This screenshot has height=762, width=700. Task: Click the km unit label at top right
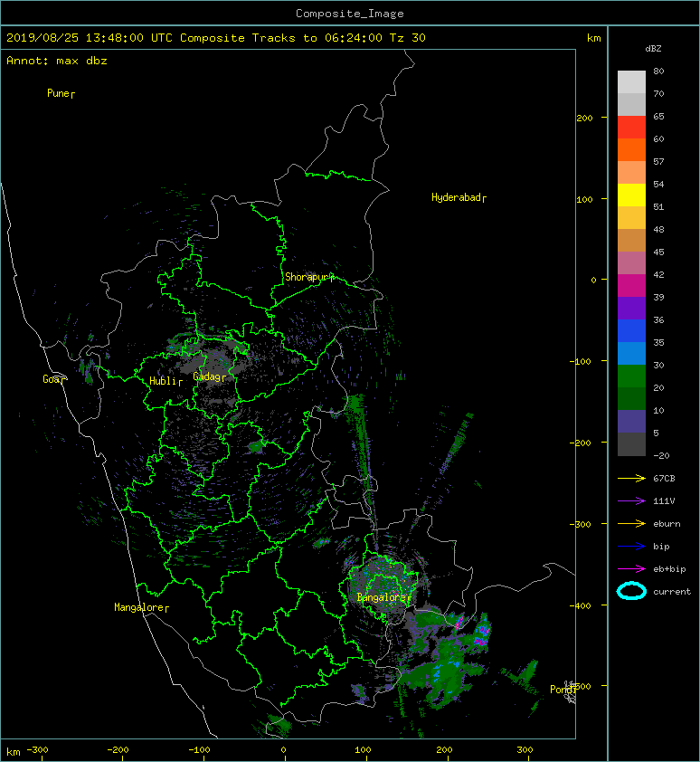coord(593,38)
